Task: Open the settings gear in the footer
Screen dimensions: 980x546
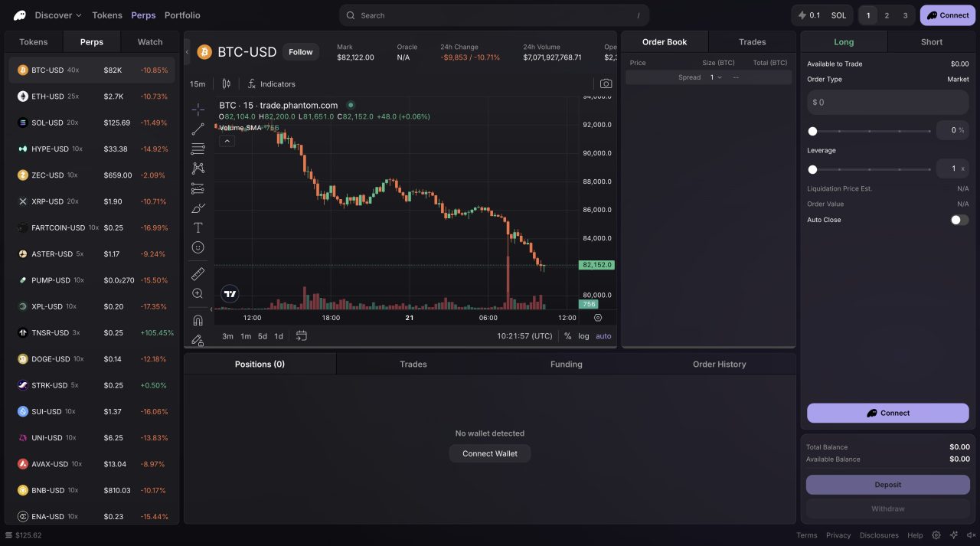Action: (936, 535)
